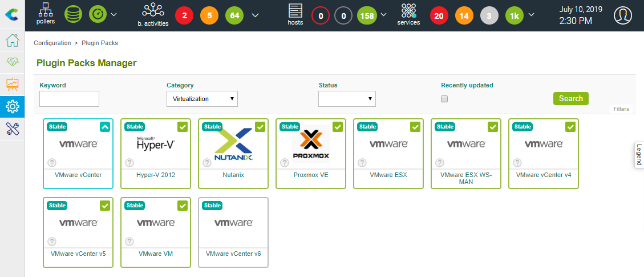Image resolution: width=644 pixels, height=277 pixels.
Task: Click green business activities counter 64
Action: click(x=234, y=15)
